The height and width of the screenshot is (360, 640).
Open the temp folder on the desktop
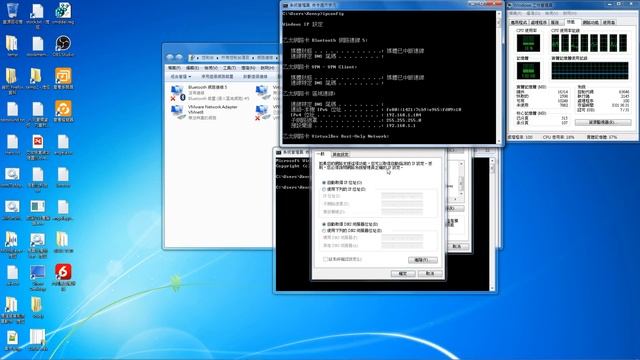pyautogui.click(x=12, y=44)
